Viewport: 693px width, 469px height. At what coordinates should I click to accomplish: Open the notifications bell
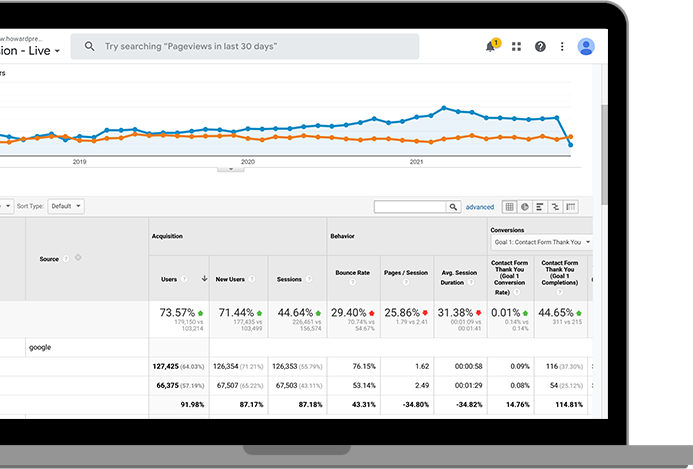491,47
